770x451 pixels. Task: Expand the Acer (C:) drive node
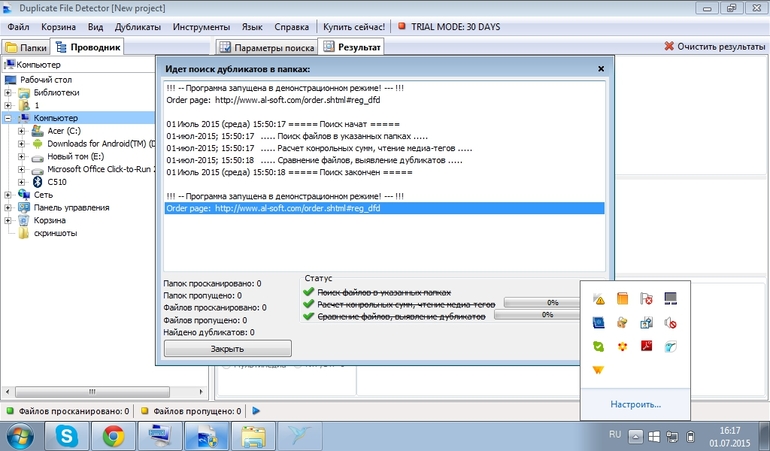[x=22, y=131]
